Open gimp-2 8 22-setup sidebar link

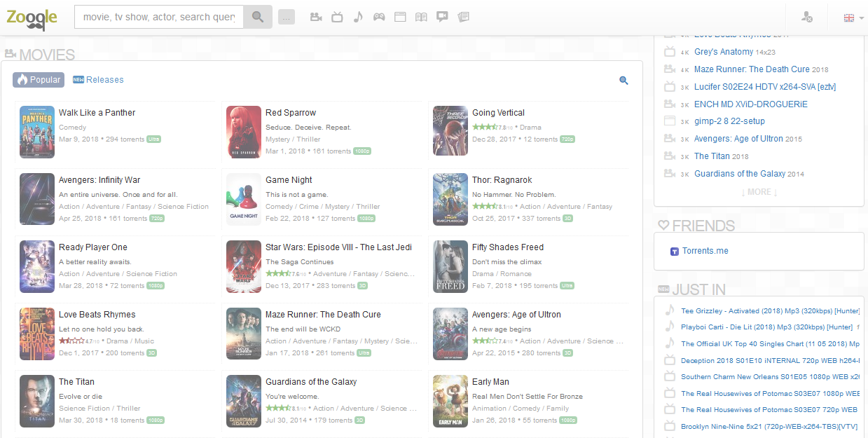point(730,121)
